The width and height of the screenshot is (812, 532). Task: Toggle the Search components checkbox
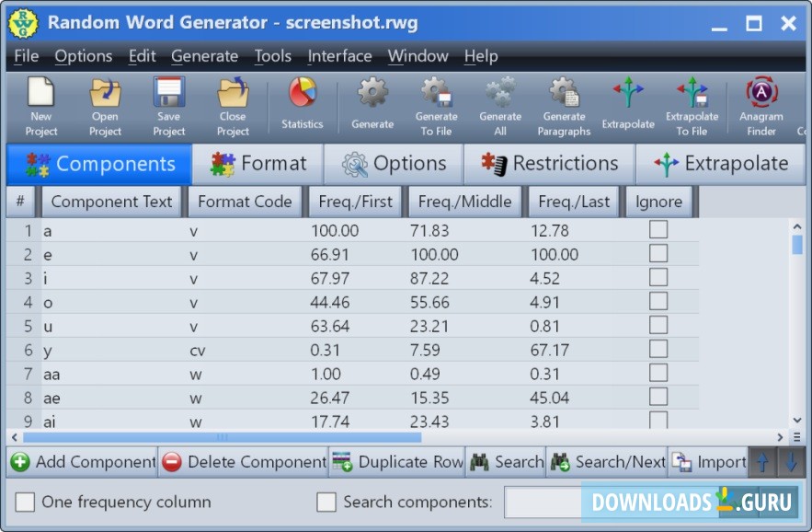coord(326,502)
